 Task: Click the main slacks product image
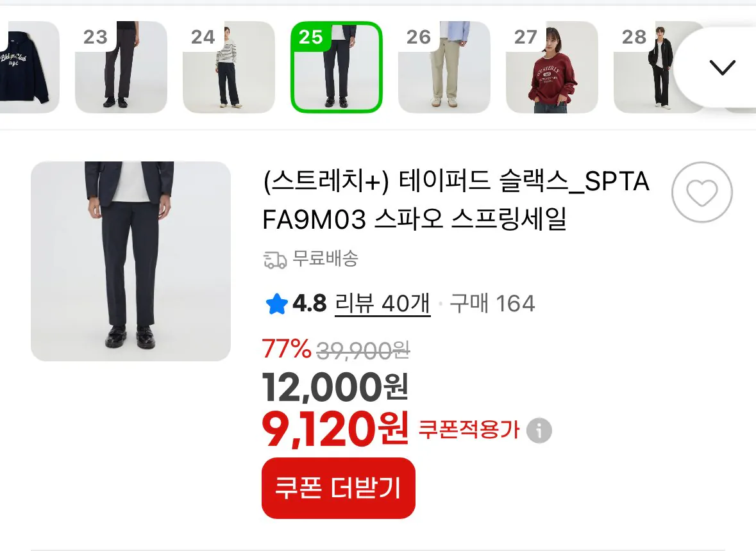click(x=131, y=261)
